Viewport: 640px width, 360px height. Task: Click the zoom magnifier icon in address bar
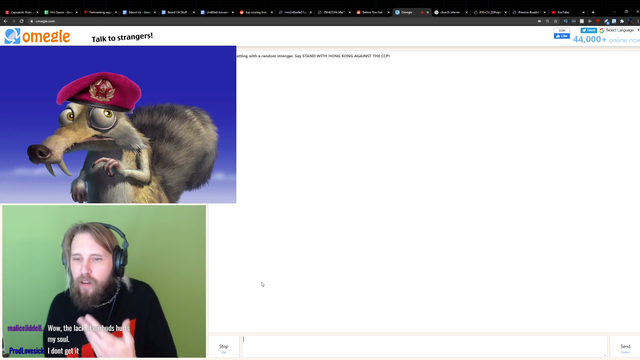tap(547, 21)
